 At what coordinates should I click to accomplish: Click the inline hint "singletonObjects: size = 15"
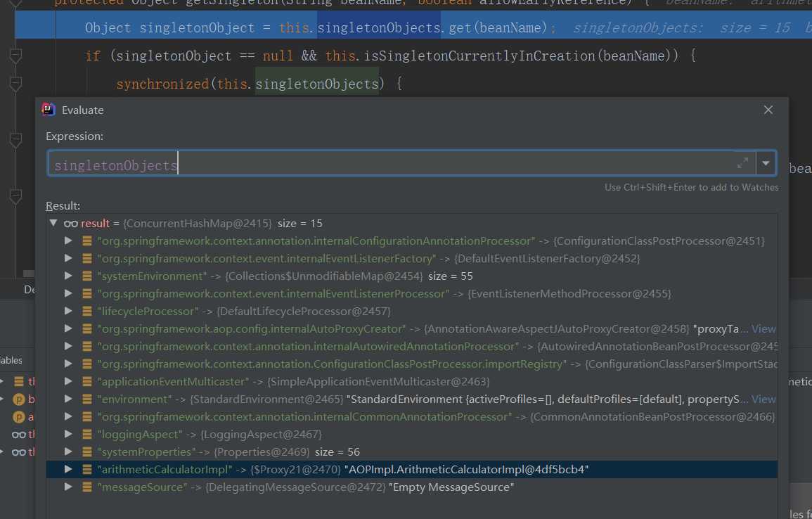tap(681, 27)
